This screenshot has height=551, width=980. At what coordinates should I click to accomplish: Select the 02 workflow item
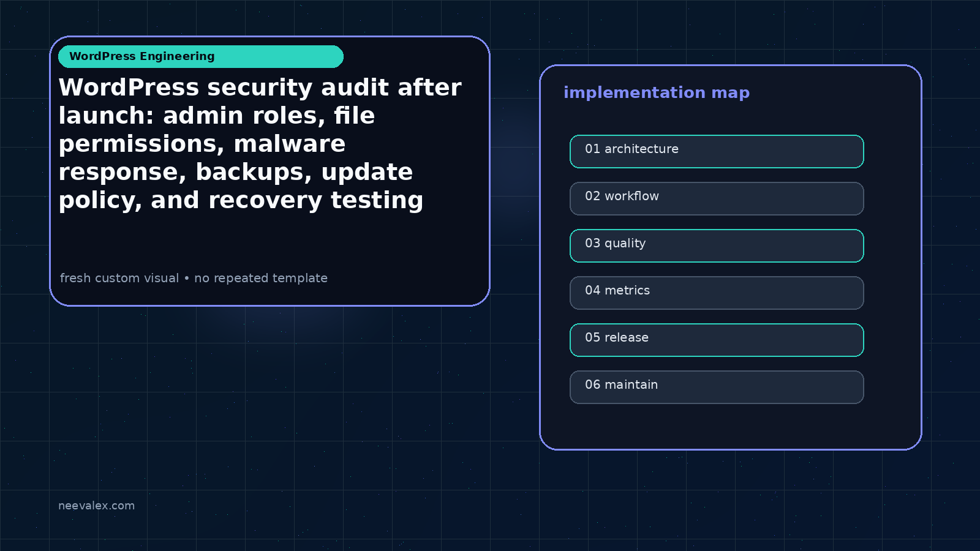click(x=717, y=198)
